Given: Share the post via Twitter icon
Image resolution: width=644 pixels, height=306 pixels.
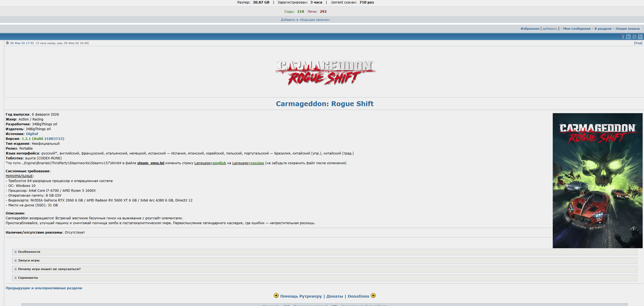Looking at the screenshot, I should tap(629, 37).
